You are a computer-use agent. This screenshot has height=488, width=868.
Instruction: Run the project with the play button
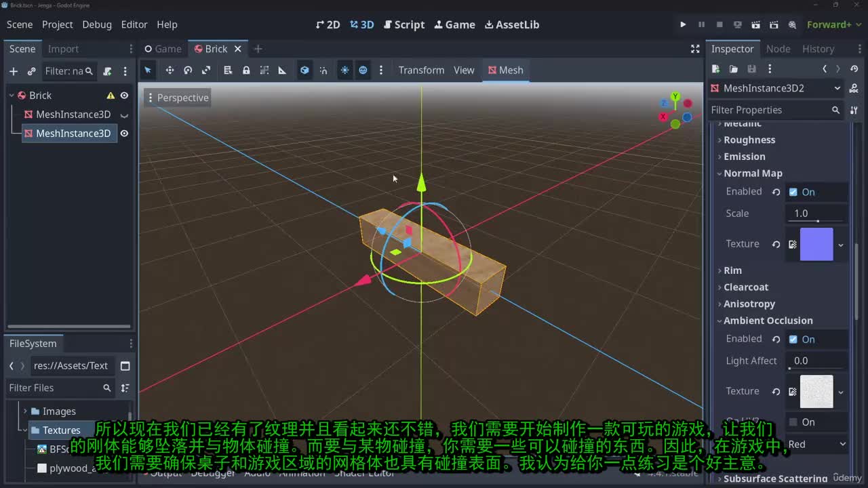point(683,24)
